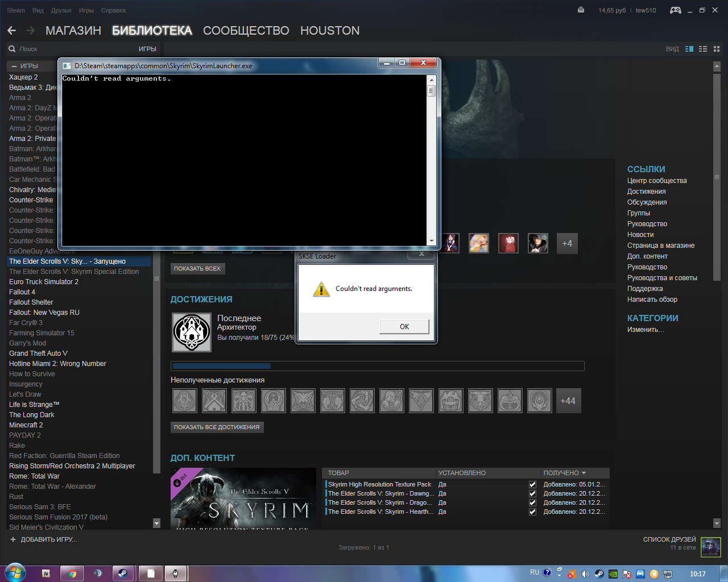Screen dimensions: 728x582
Task: Switch library to grid view
Action: tap(717, 49)
